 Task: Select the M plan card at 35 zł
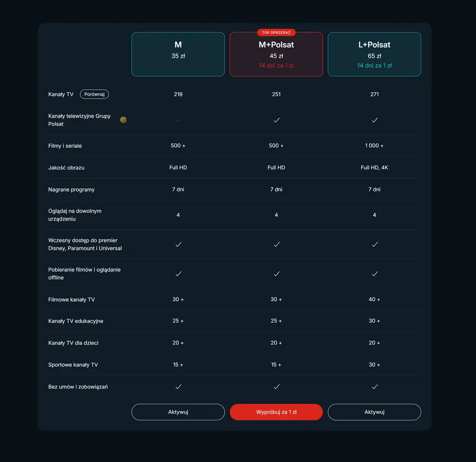pos(178,54)
